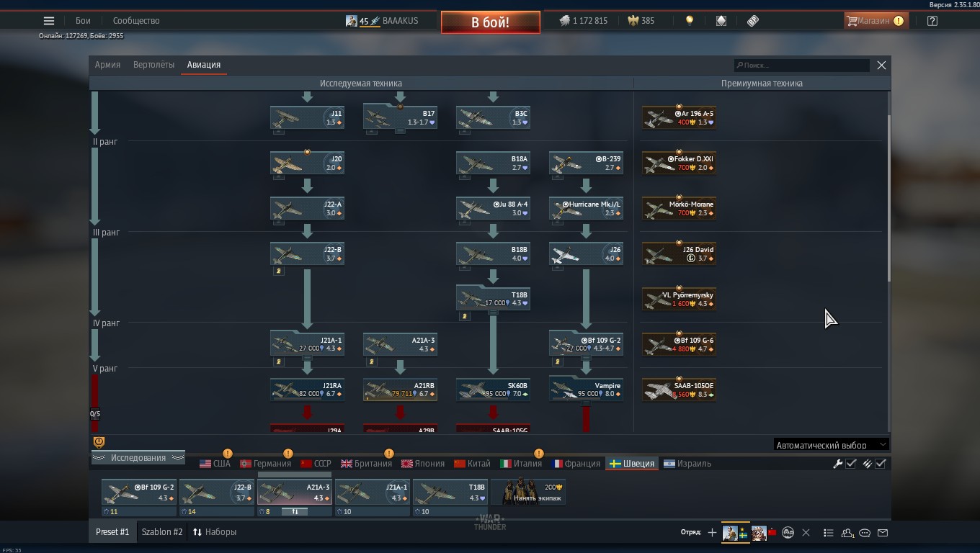
Task: Open the hamburger main menu
Action: coord(49,21)
